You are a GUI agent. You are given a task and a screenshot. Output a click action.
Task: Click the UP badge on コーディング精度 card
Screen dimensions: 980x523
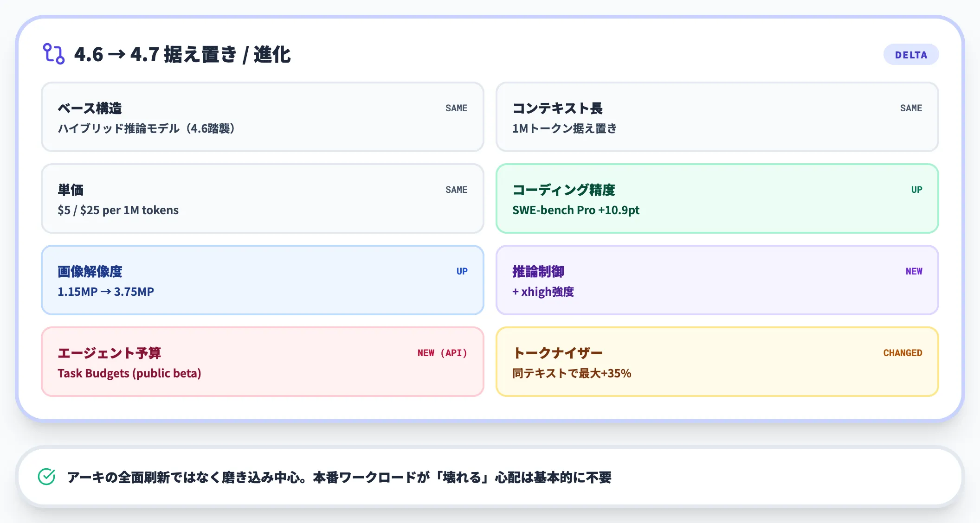917,189
